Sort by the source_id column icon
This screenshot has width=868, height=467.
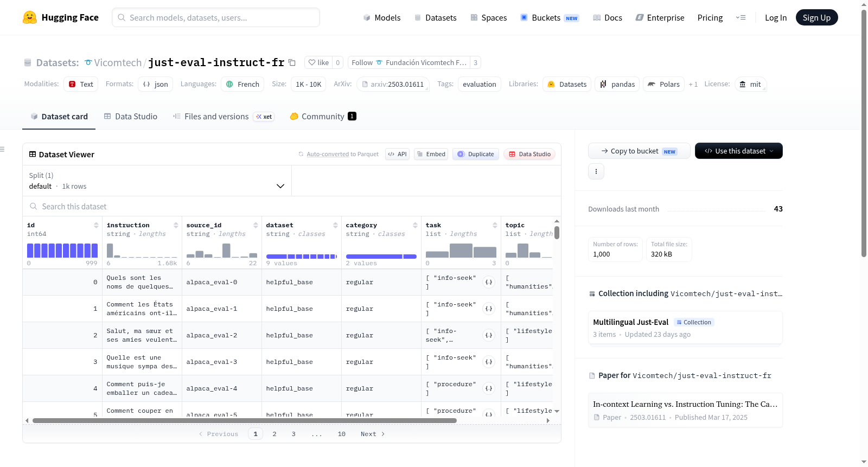click(x=256, y=225)
